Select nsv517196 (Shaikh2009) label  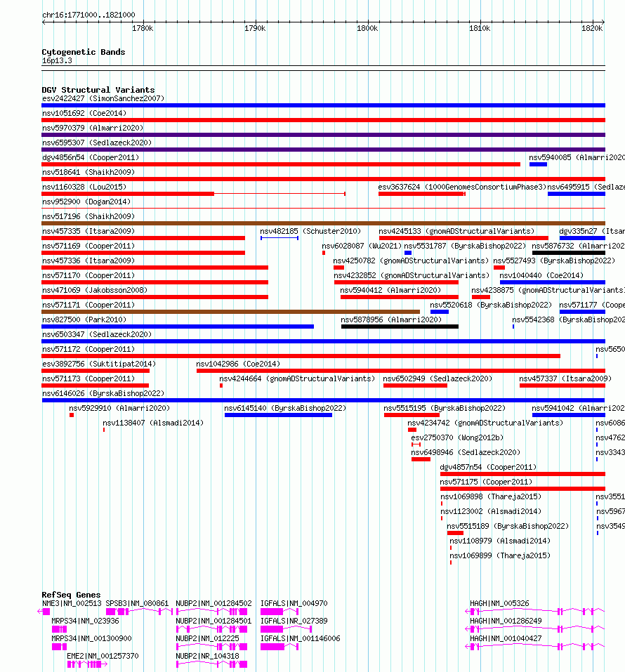pyautogui.click(x=88, y=216)
